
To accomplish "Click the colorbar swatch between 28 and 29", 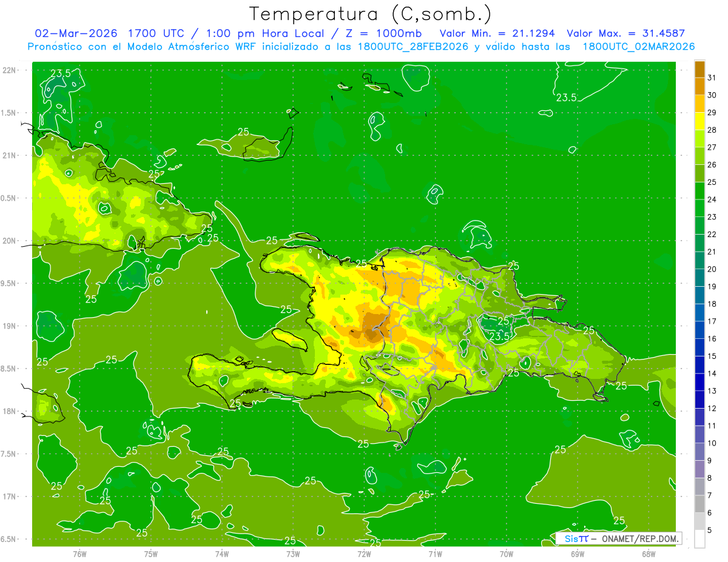I will (699, 121).
